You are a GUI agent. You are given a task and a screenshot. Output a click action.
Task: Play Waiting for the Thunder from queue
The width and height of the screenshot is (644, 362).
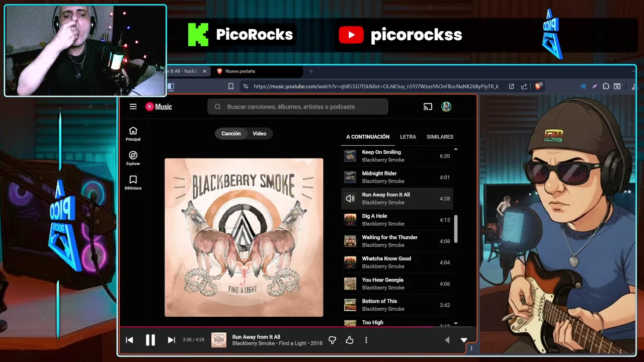point(397,241)
